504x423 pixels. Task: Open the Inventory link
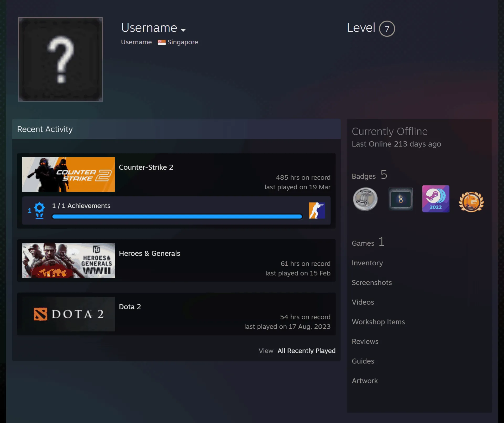367,263
